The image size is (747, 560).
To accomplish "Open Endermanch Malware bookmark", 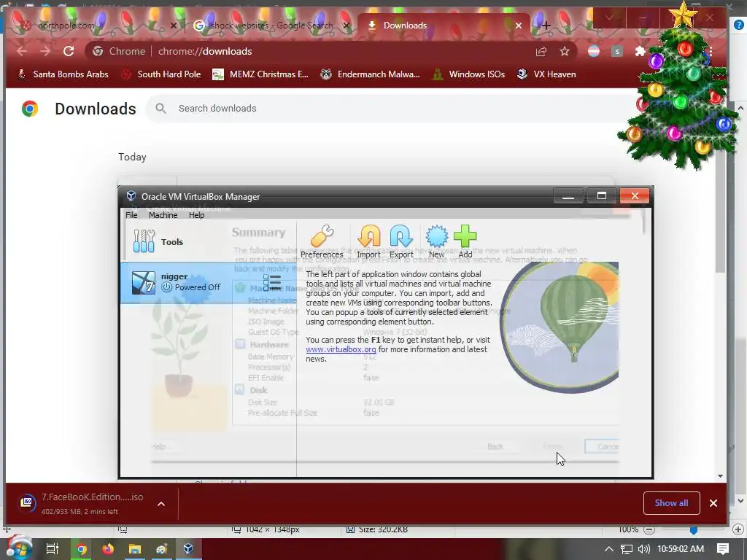I will (x=370, y=74).
